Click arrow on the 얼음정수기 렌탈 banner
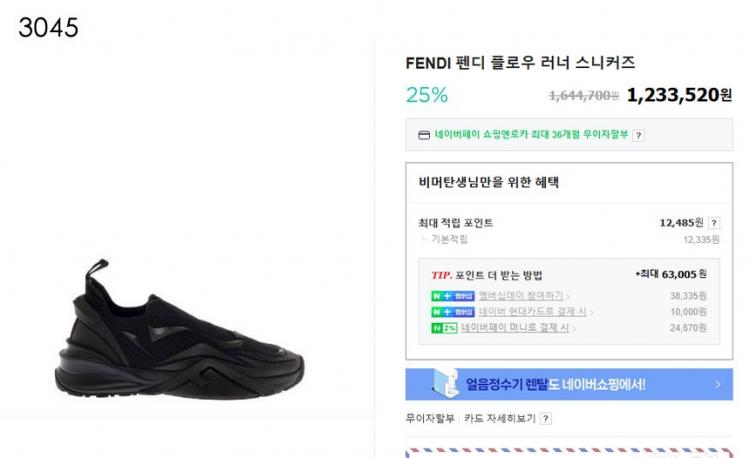The width and height of the screenshot is (750, 458). (717, 384)
